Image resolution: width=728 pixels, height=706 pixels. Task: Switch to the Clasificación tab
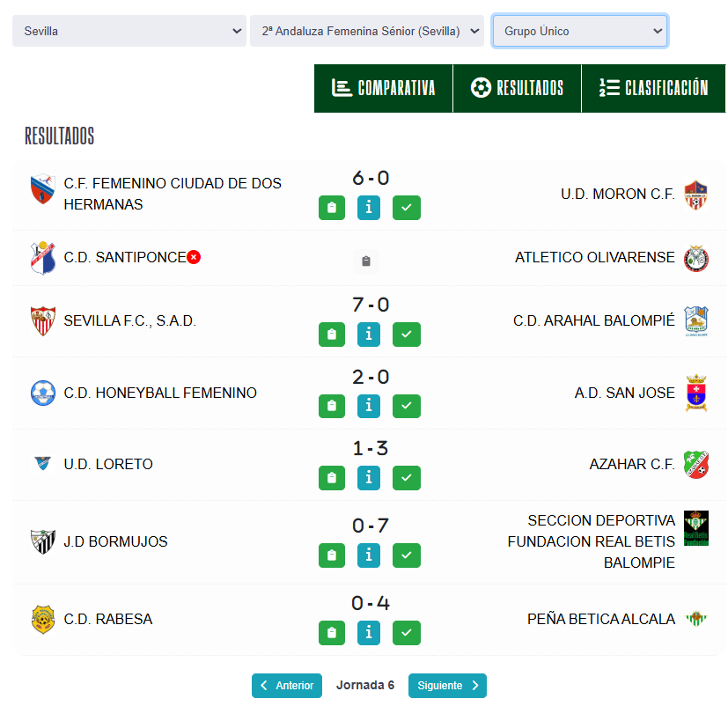click(x=653, y=88)
